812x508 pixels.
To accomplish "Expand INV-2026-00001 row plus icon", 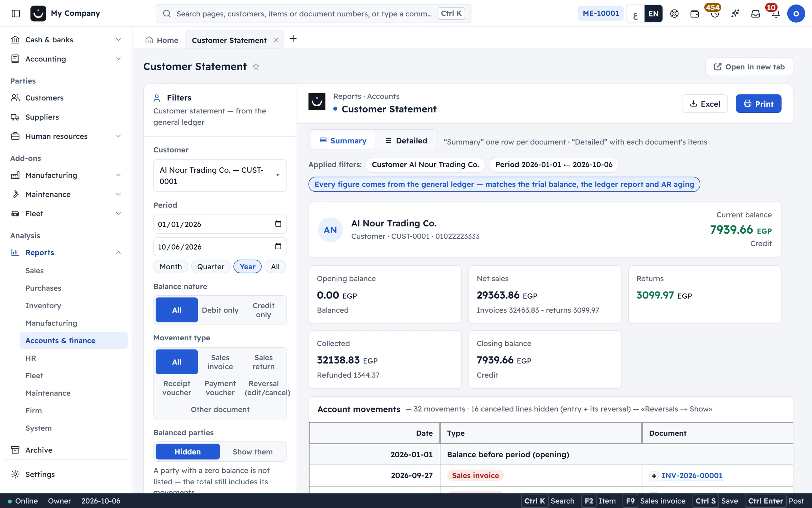I will [x=654, y=476].
